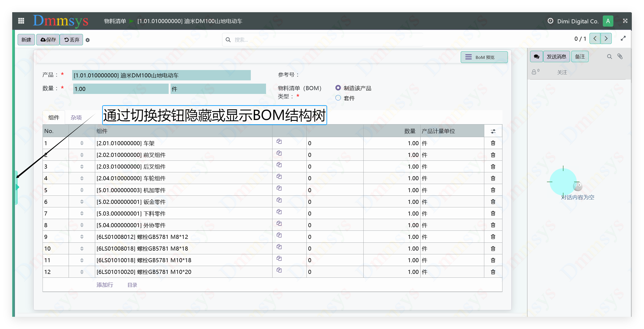Viewport: 644px width, 329px height.
Task: Toggle BOM structure tree with left edge arrow
Action: tap(17, 187)
